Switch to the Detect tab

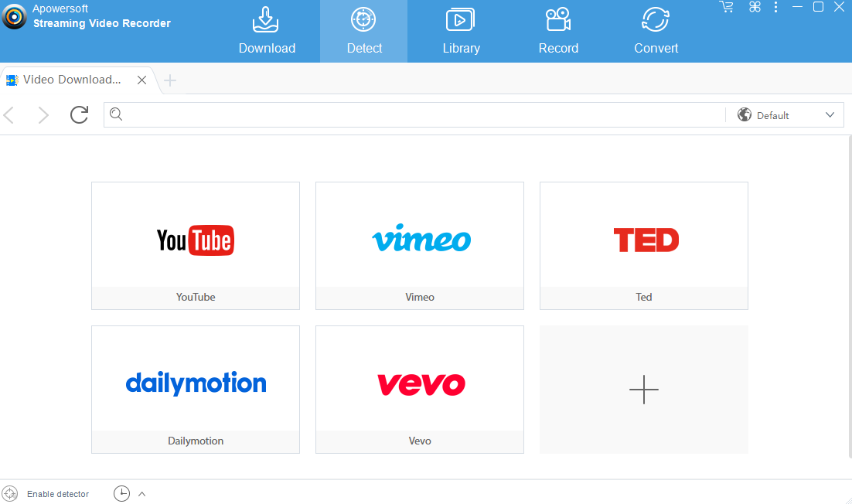point(363,32)
